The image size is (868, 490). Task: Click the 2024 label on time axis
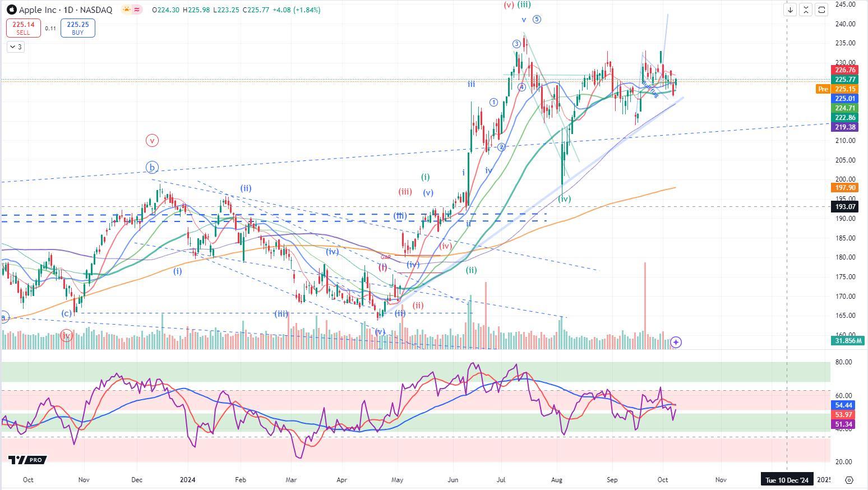(187, 480)
